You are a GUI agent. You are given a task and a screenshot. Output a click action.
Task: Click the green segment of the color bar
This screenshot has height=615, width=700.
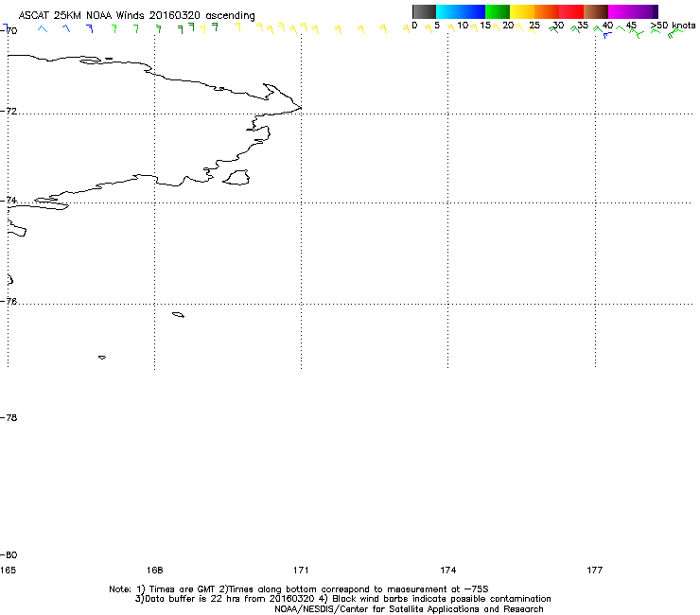coord(498,11)
